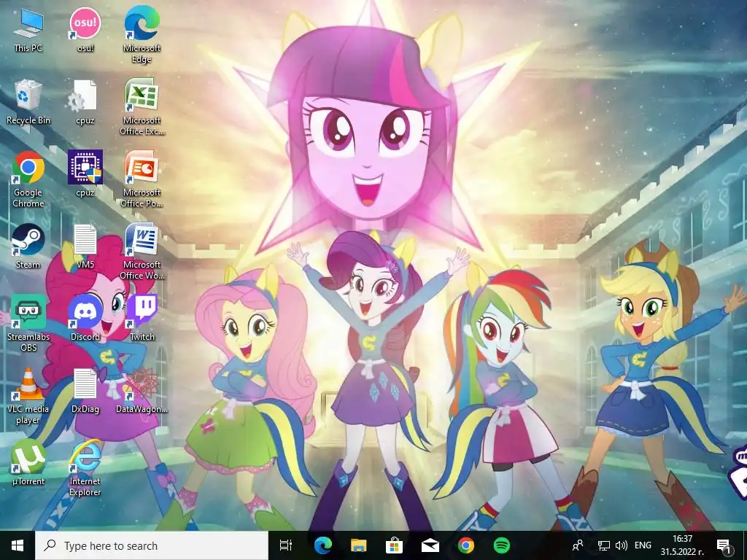Open the Mail app from the taskbar
The height and width of the screenshot is (560, 747).
click(430, 545)
